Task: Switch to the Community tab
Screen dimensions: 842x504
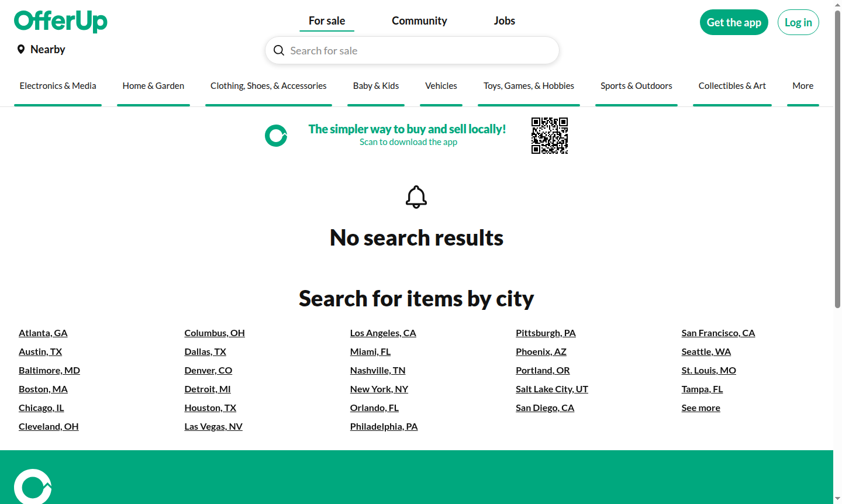Action: pyautogui.click(x=419, y=20)
